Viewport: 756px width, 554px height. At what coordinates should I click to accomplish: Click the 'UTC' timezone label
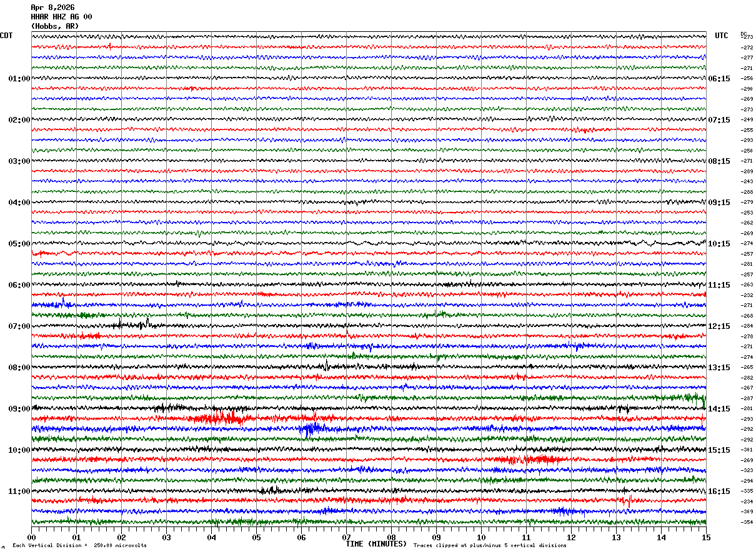click(x=722, y=36)
